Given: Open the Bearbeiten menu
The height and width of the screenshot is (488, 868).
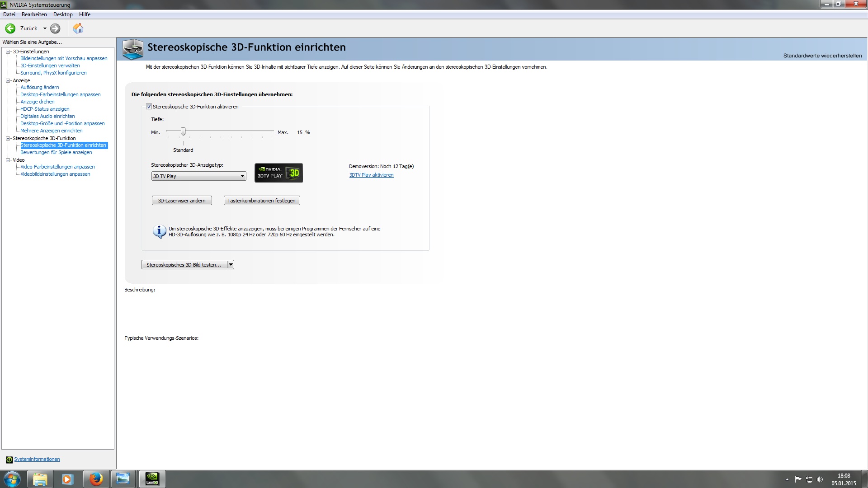Looking at the screenshot, I should point(34,14).
